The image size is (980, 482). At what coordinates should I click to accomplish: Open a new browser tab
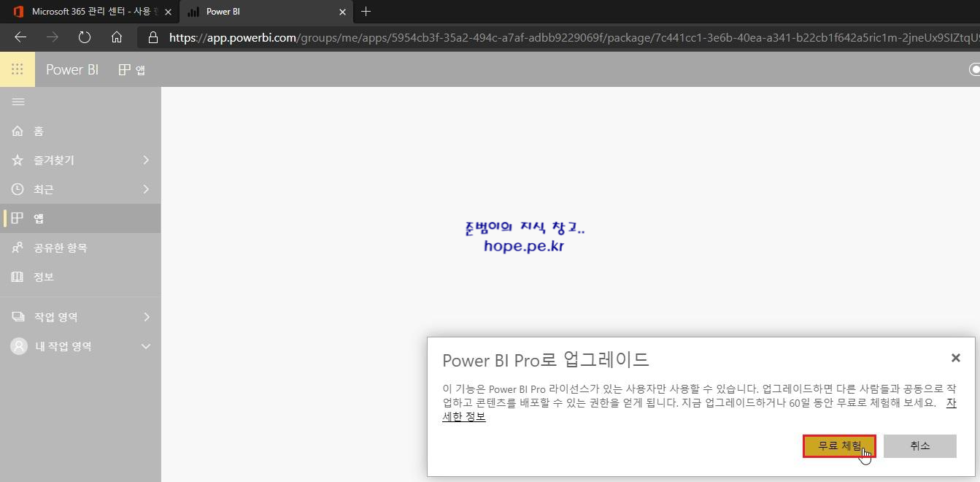pos(366,12)
